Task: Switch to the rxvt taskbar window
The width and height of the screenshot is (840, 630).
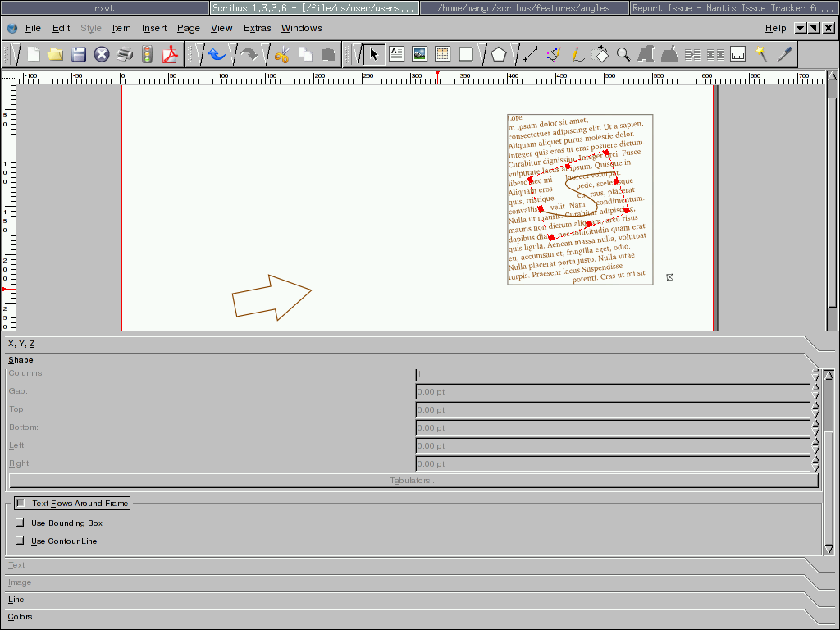Action: 104,8
